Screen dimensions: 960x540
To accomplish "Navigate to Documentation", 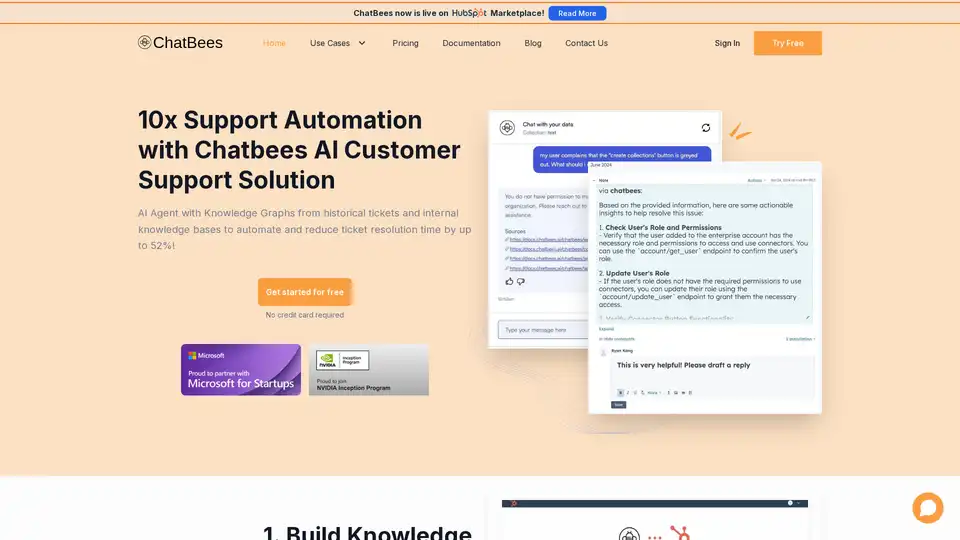I will 471,43.
